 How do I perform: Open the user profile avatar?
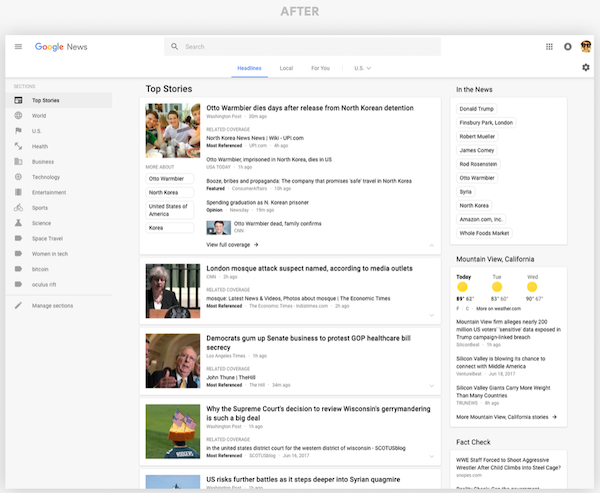click(585, 46)
